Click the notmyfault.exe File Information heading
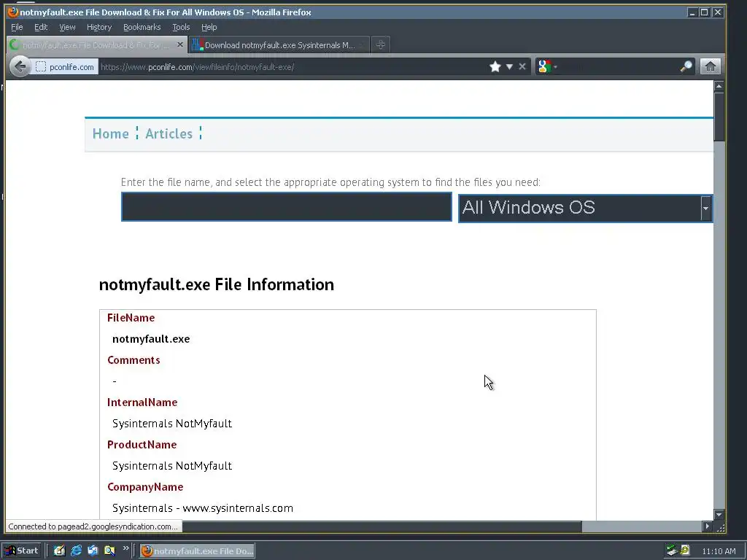 pyautogui.click(x=216, y=285)
